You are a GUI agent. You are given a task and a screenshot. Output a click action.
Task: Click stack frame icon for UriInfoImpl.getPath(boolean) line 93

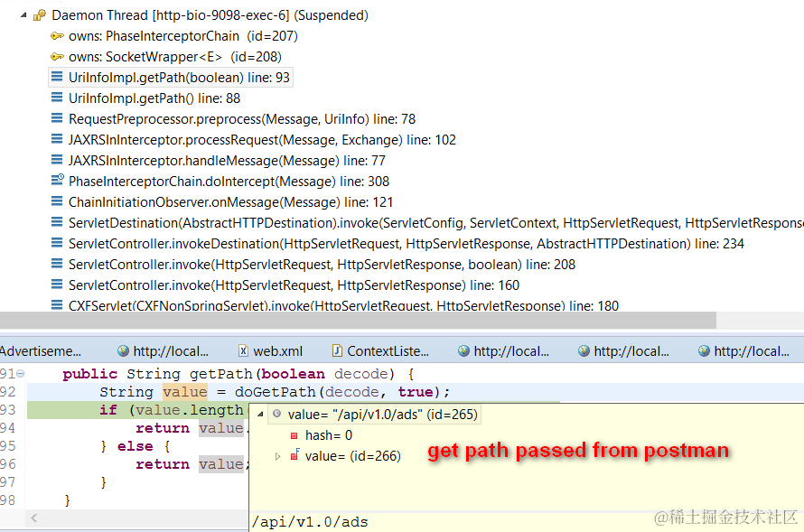(x=57, y=78)
